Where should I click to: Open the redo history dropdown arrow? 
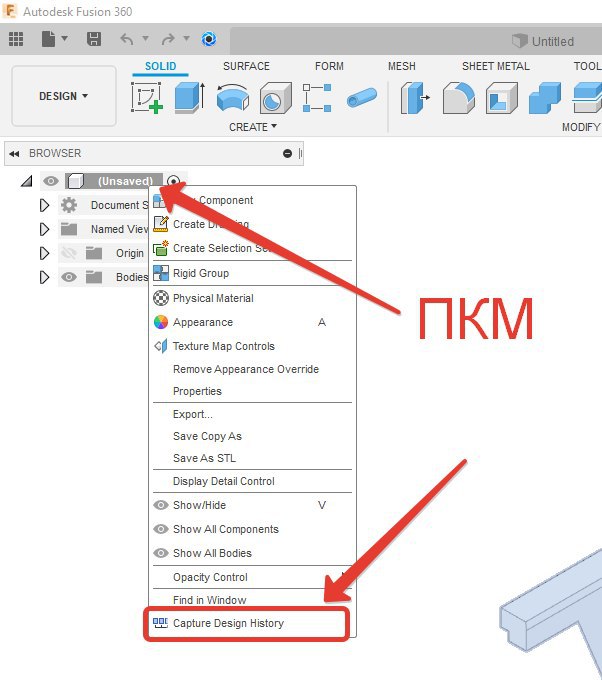[x=186, y=38]
